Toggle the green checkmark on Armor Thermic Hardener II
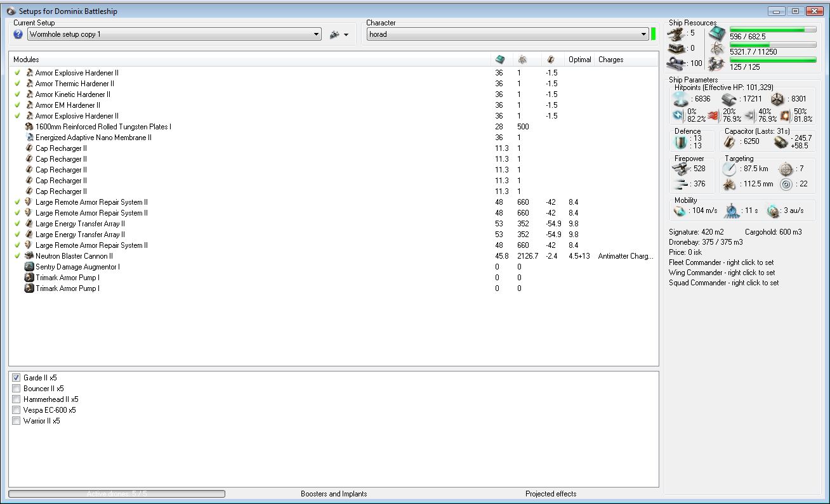Screen dimensions: 830x504 18,84
